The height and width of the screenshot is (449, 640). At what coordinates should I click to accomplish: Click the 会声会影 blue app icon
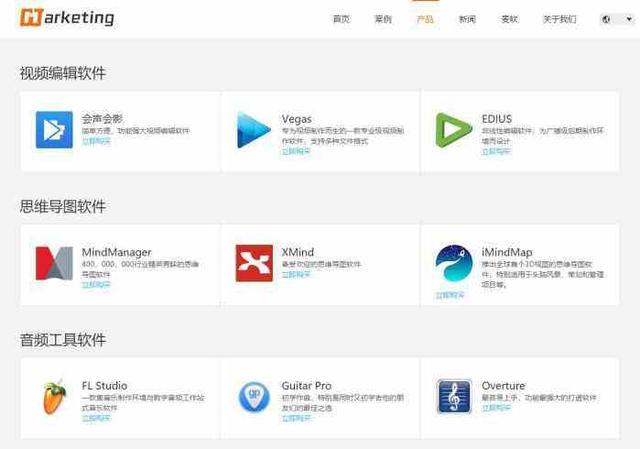54,130
